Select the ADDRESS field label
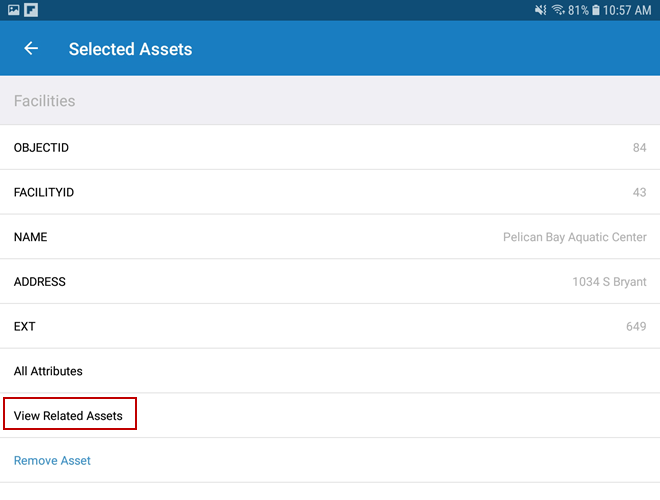The image size is (660, 500). pyautogui.click(x=40, y=282)
